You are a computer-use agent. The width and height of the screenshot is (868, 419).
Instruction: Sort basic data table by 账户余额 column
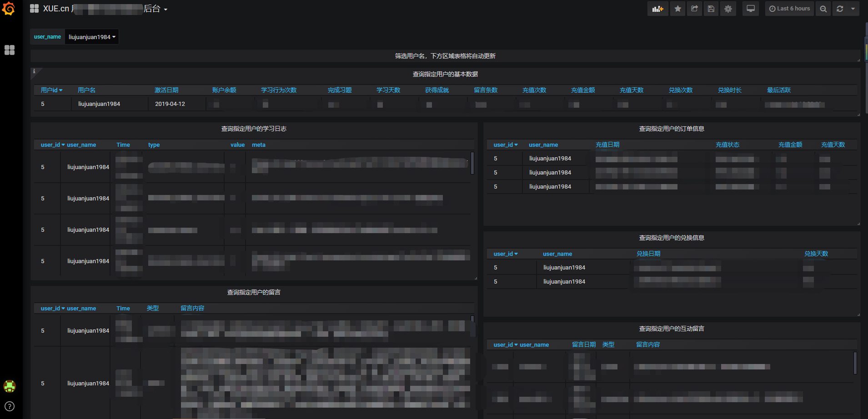click(224, 90)
